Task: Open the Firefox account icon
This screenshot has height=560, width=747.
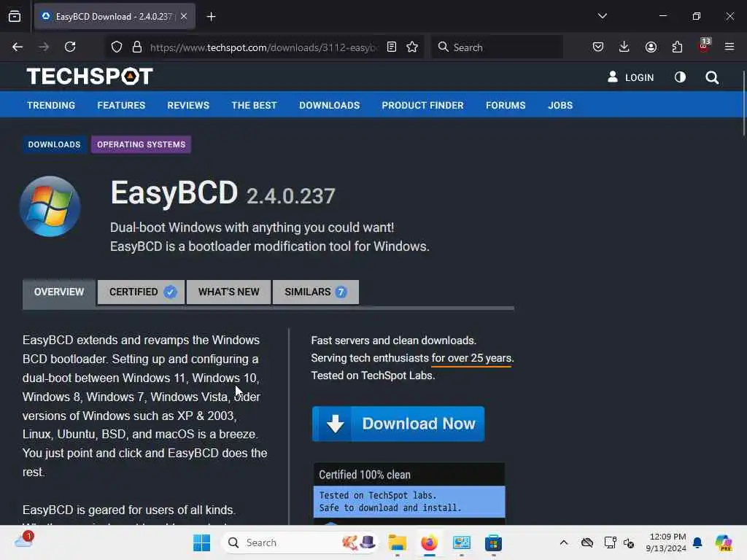Action: (x=651, y=47)
